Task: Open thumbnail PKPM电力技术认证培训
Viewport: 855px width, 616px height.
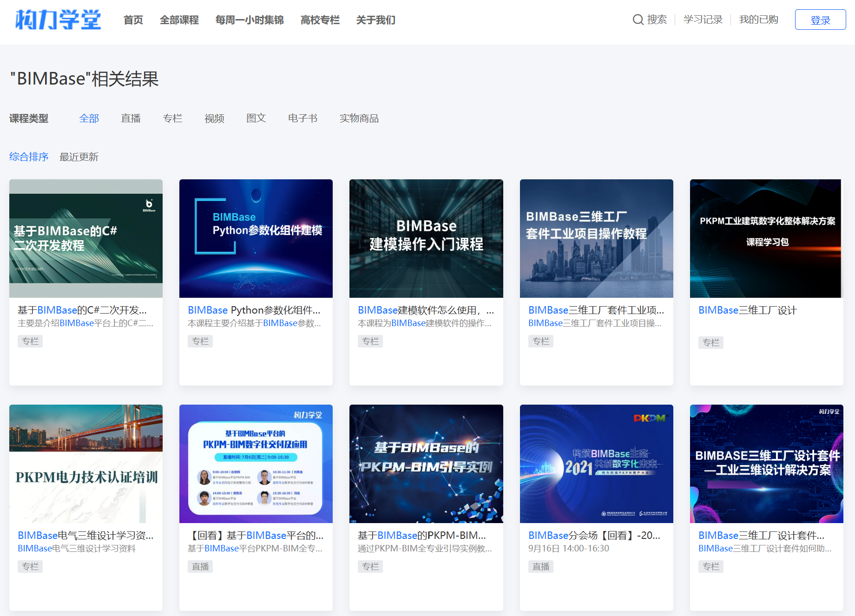Action: (x=86, y=464)
